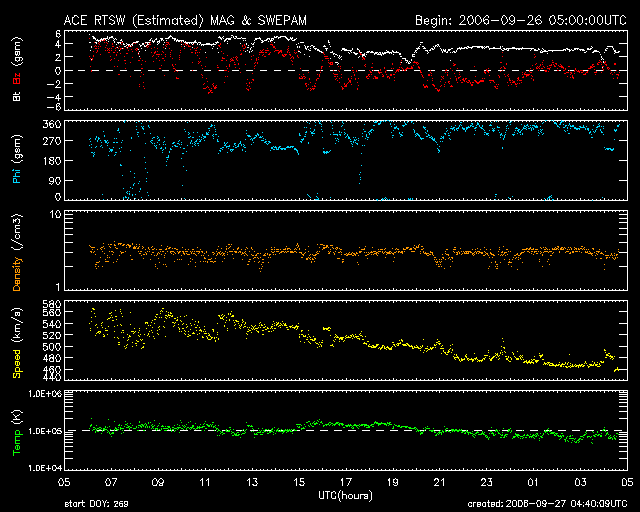Click the '10' tick label on Density axis
Image resolution: width=640 pixels, height=512 pixels.
(55, 214)
